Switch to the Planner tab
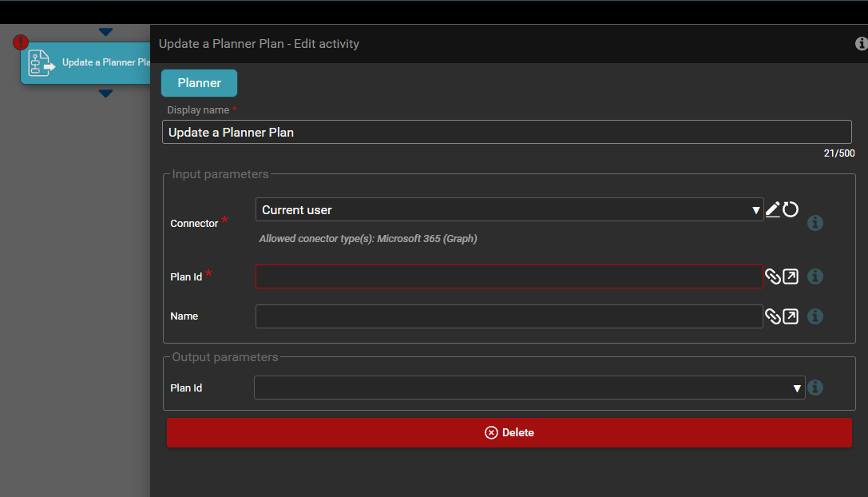 click(x=199, y=83)
